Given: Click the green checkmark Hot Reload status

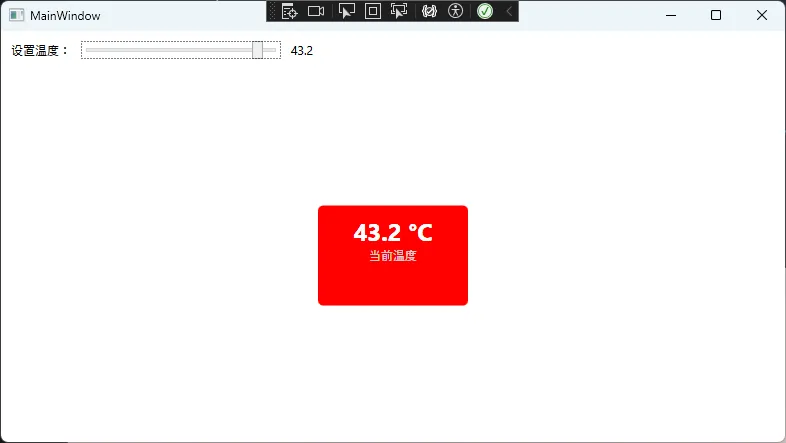Looking at the screenshot, I should tap(485, 11).
